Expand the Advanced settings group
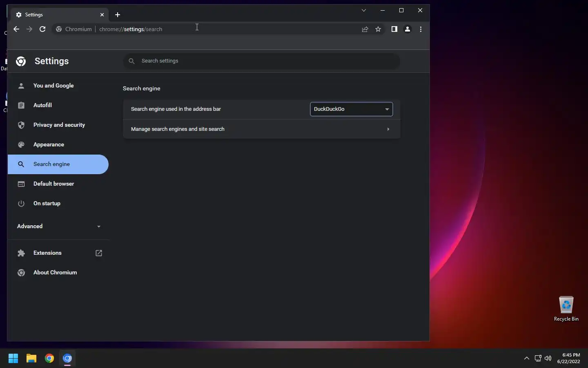This screenshot has height=368, width=588. point(58,226)
